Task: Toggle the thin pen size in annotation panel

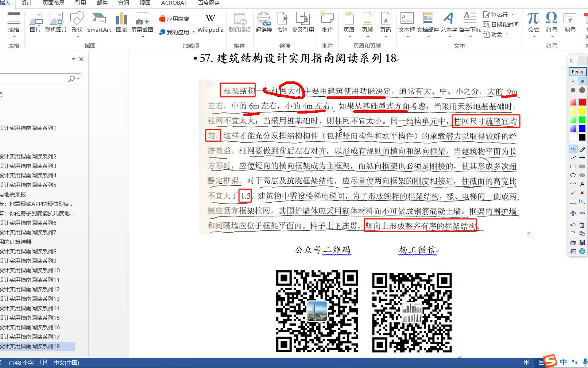Action: [x=573, y=81]
